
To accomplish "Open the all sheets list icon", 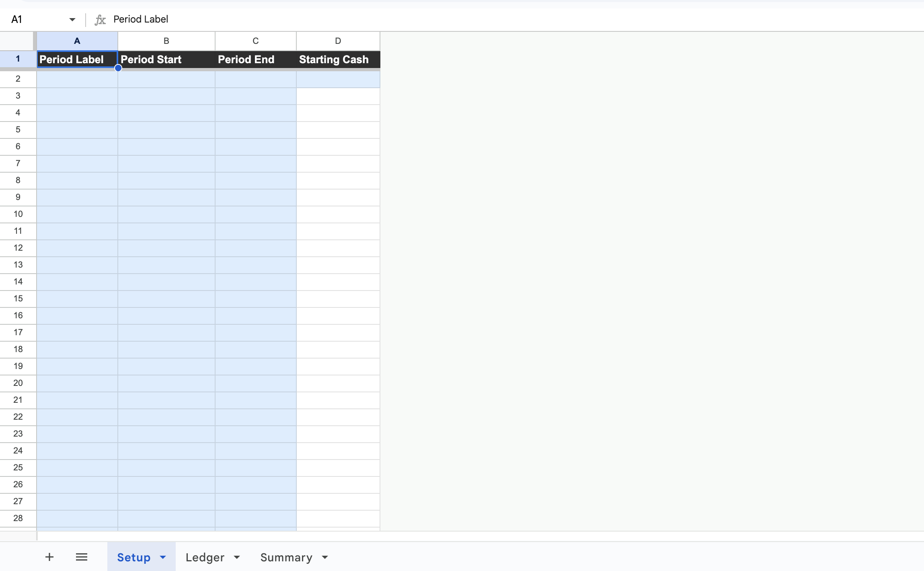I will (82, 557).
